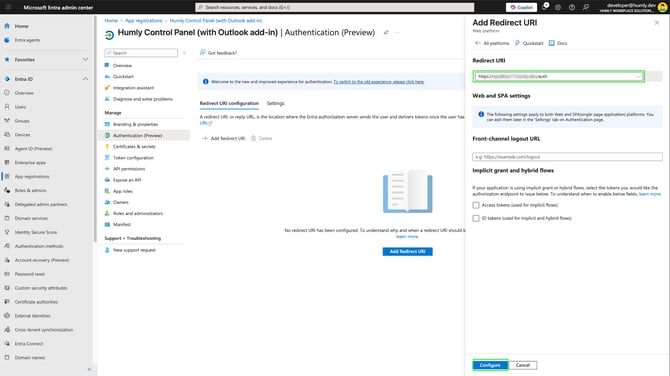Open the Overview icon in resource menu
Screen dimensions: 670x376
coord(107,65)
